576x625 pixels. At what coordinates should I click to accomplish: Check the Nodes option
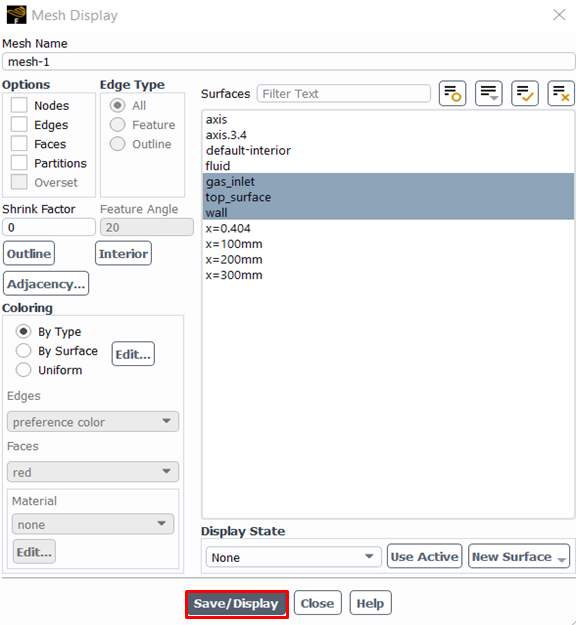pos(19,105)
